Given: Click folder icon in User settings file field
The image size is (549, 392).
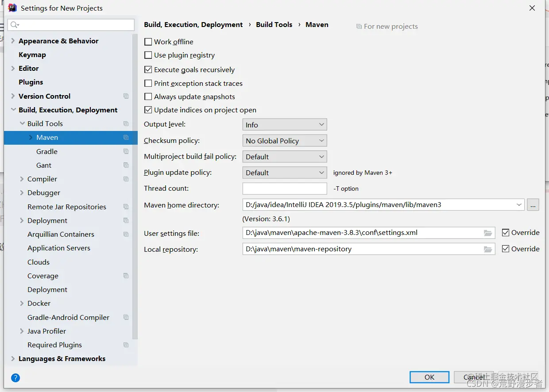Looking at the screenshot, I should (x=488, y=233).
